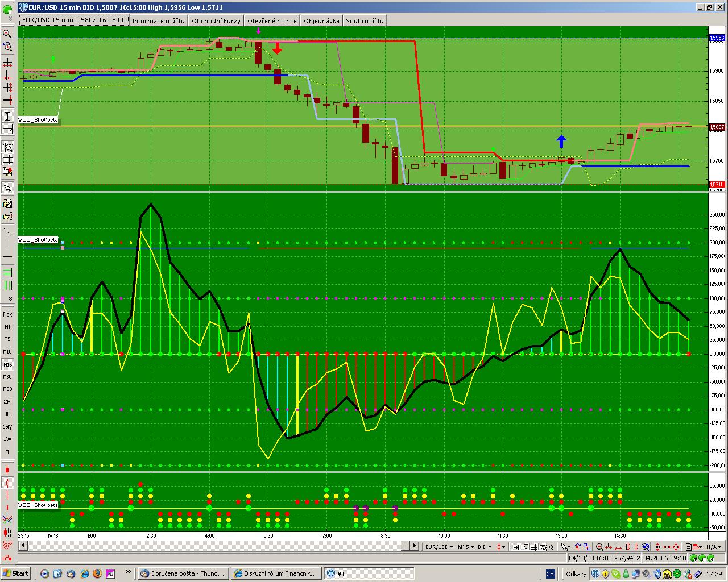The height and width of the screenshot is (582, 728).
Task: Switch to Souhrn účtu tab
Action: point(365,21)
